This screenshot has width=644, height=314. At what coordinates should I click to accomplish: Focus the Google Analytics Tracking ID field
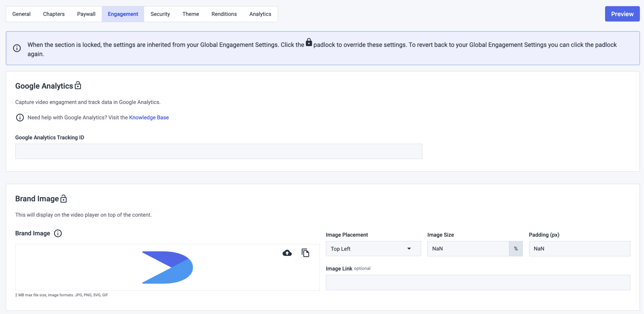point(219,151)
